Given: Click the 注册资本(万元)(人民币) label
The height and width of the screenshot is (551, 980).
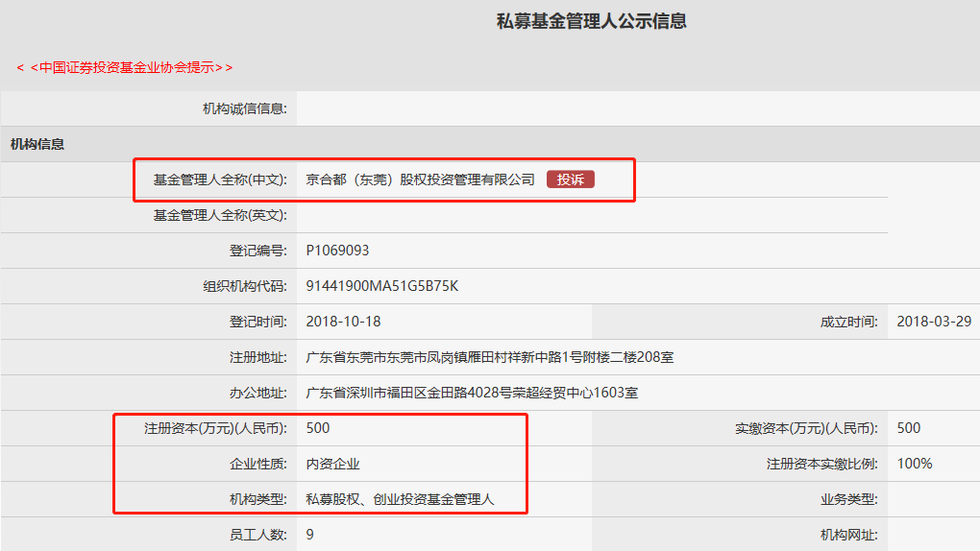Looking at the screenshot, I should (x=215, y=428).
